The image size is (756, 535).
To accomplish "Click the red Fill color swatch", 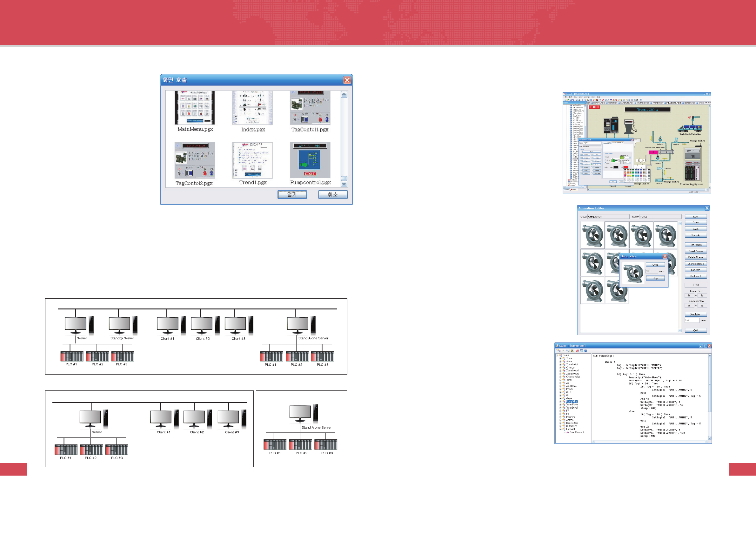I will [626, 167].
